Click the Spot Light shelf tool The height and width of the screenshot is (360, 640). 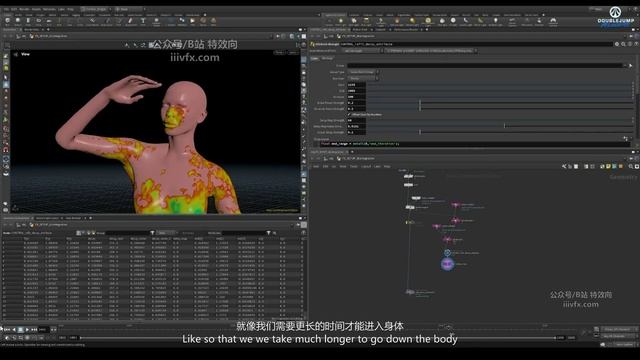coord(354,21)
